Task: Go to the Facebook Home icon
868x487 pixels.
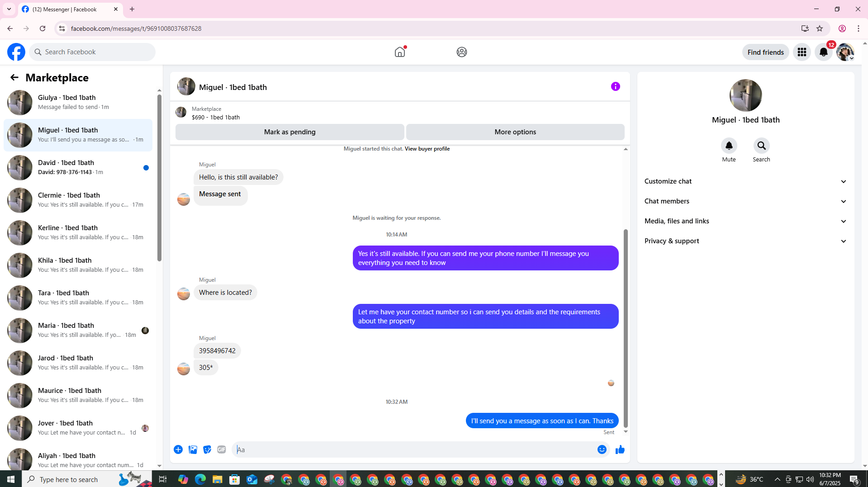Action: 400,52
